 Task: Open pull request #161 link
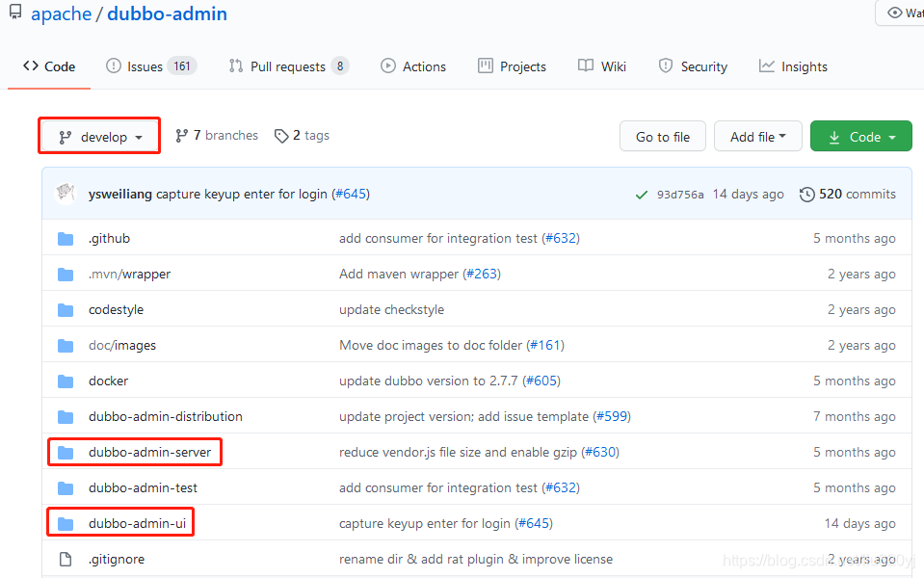(x=545, y=345)
